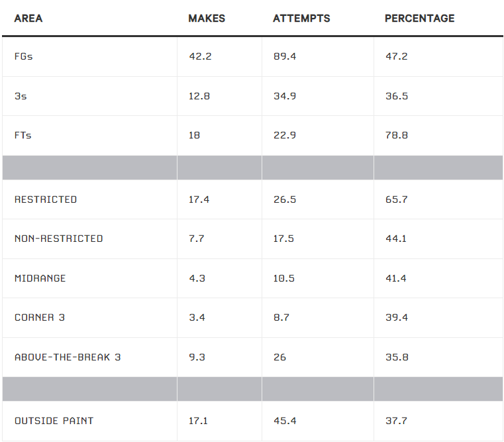The width and height of the screenshot is (504, 442).
Task: Click the CORNER 3 area cell
Action: 40,317
